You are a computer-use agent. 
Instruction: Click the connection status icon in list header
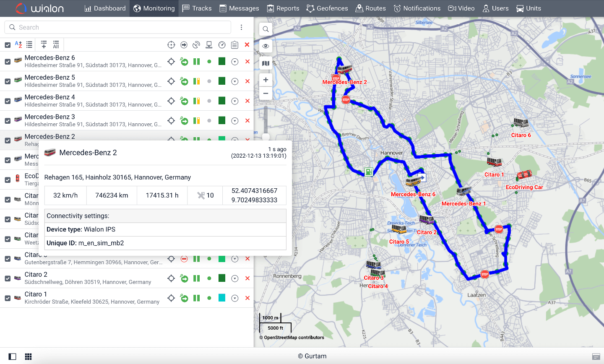pos(209,44)
